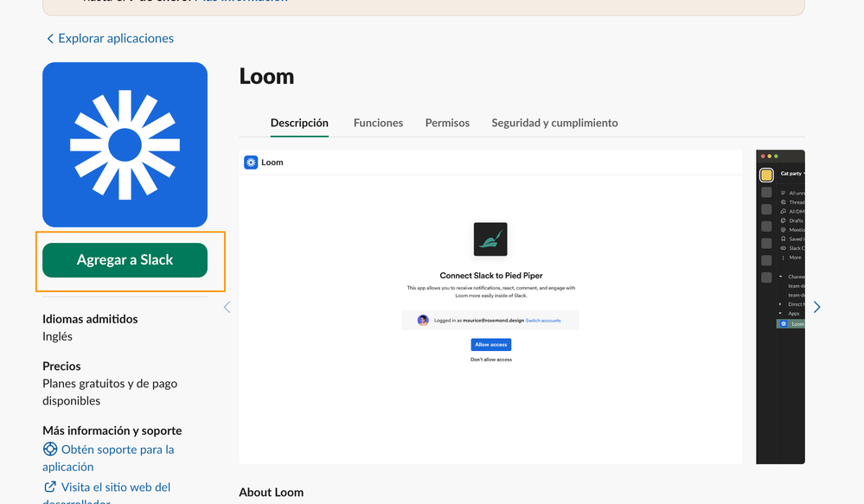Open Obtén soporte para la aplicación link

(108, 457)
